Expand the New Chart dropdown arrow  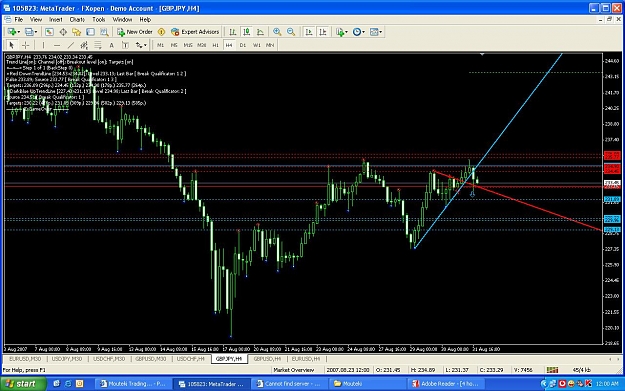click(x=19, y=32)
